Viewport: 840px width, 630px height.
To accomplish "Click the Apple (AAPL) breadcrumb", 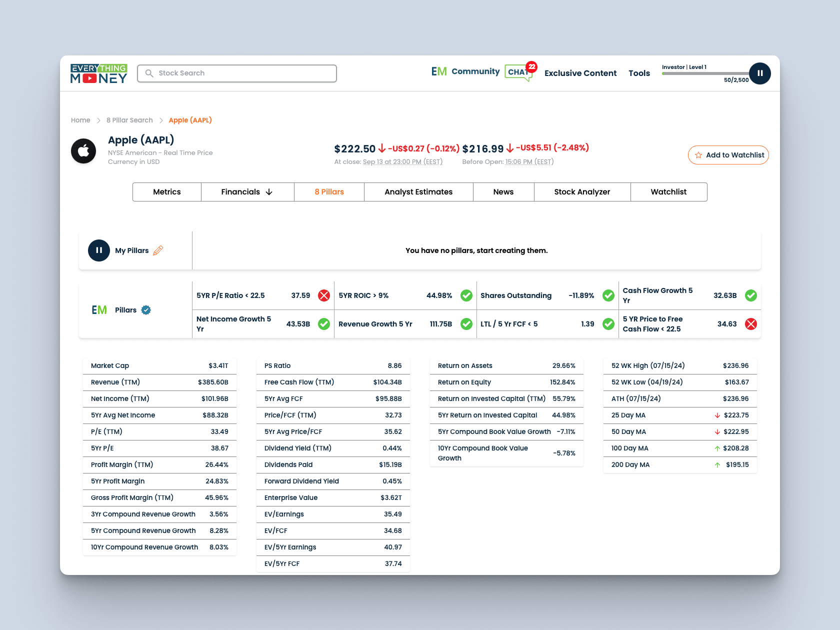I will [x=190, y=120].
